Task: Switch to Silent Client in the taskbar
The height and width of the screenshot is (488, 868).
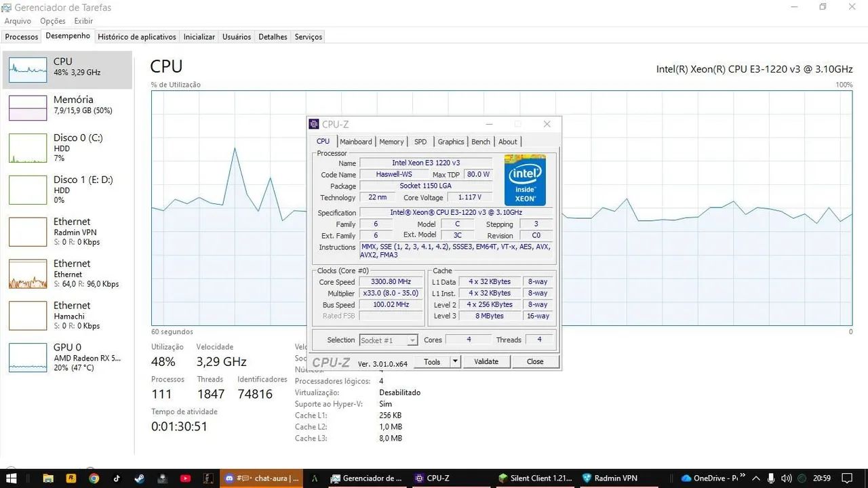Action: pyautogui.click(x=535, y=478)
